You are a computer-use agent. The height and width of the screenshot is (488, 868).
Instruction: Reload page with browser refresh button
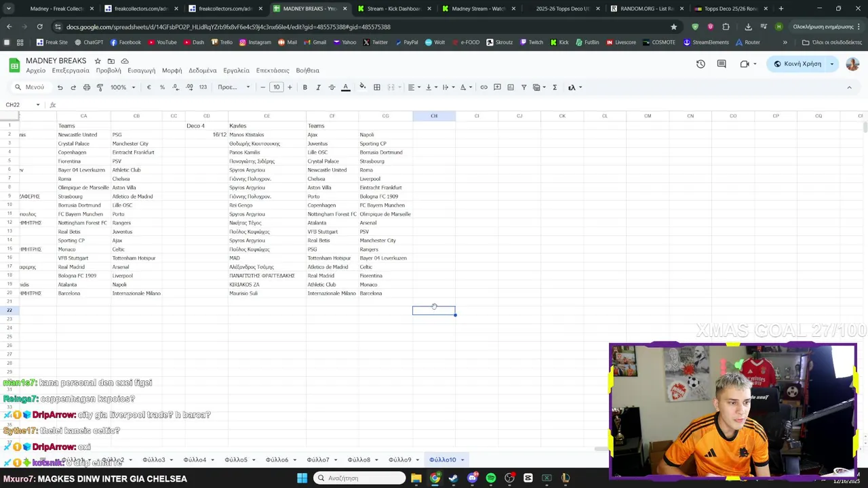(x=39, y=26)
